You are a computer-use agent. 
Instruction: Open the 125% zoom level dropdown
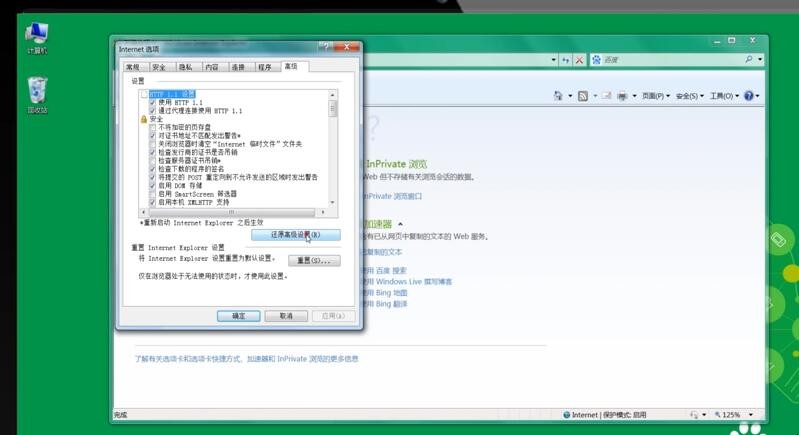coord(733,414)
